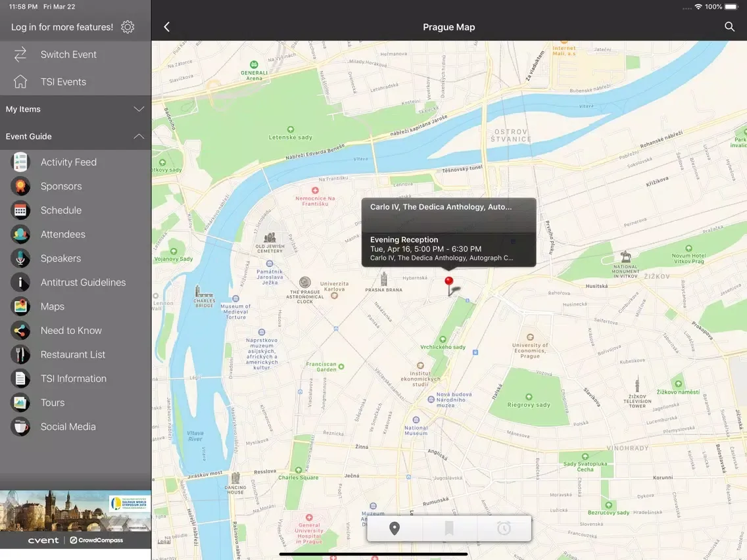This screenshot has height=560, width=747.
Task: Click the TSI Information document icon
Action: point(20,379)
